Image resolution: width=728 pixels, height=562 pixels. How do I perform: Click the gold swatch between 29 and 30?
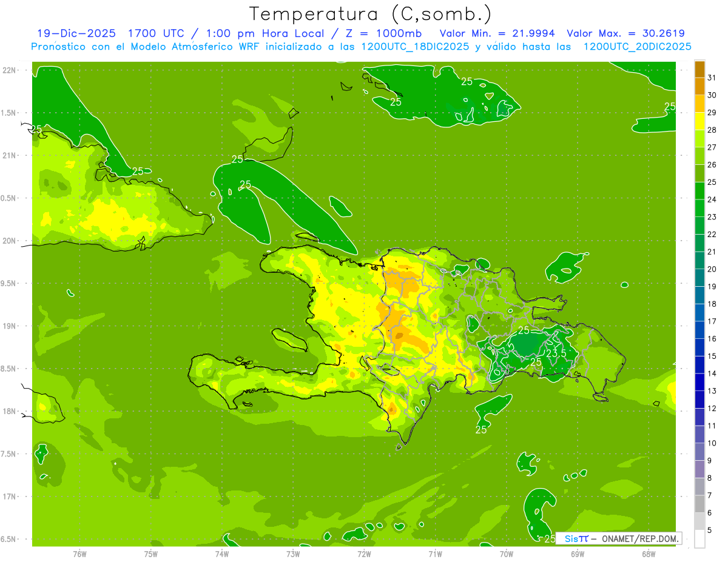pyautogui.click(x=699, y=104)
